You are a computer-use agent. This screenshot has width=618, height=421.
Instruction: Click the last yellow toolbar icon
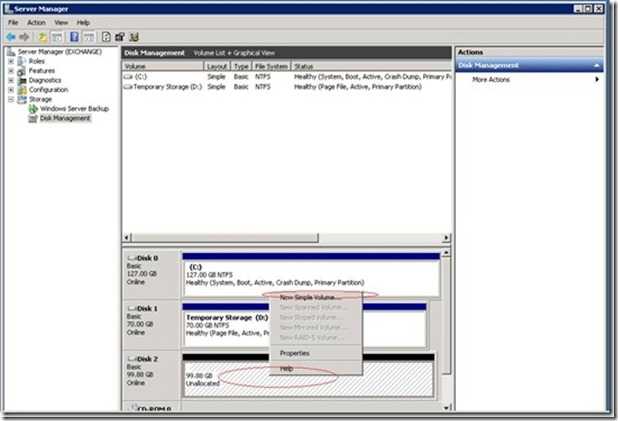pyautogui.click(x=134, y=37)
